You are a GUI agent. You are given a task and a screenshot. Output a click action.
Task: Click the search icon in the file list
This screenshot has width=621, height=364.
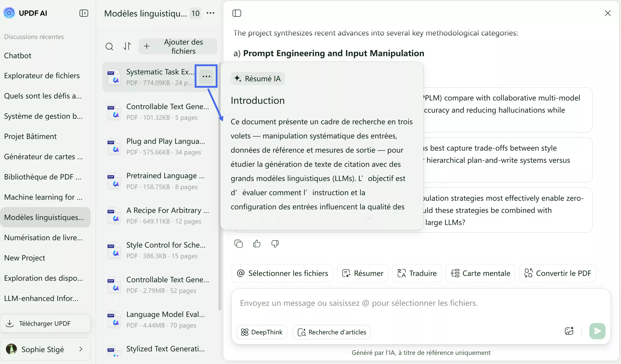(109, 46)
